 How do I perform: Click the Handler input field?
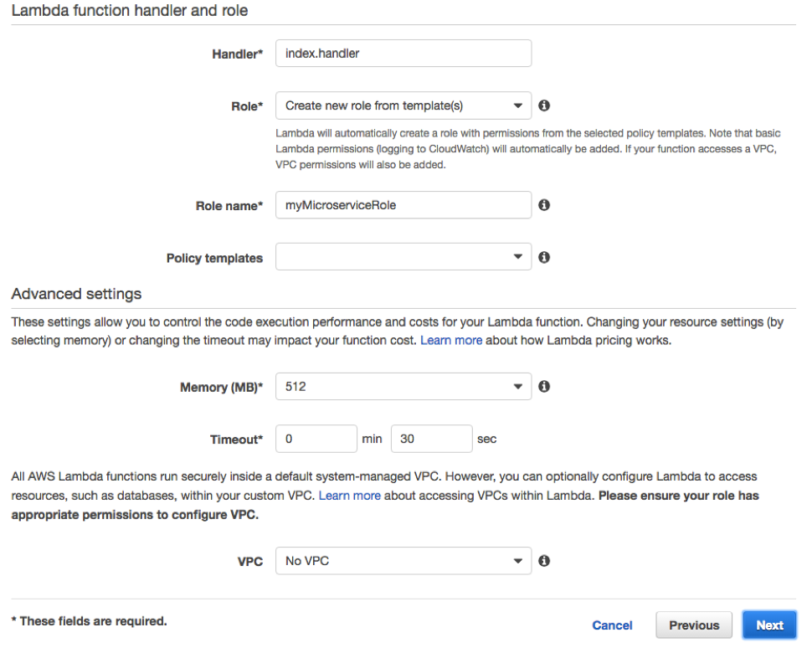pos(403,54)
